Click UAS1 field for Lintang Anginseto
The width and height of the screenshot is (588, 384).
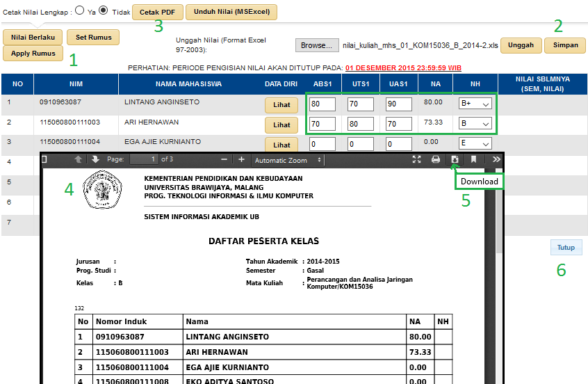coord(399,104)
